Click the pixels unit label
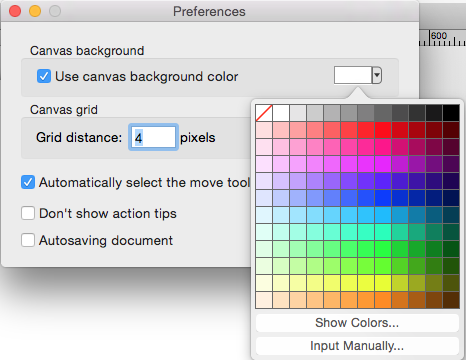Image resolution: width=466 pixels, height=360 pixels. click(x=198, y=138)
